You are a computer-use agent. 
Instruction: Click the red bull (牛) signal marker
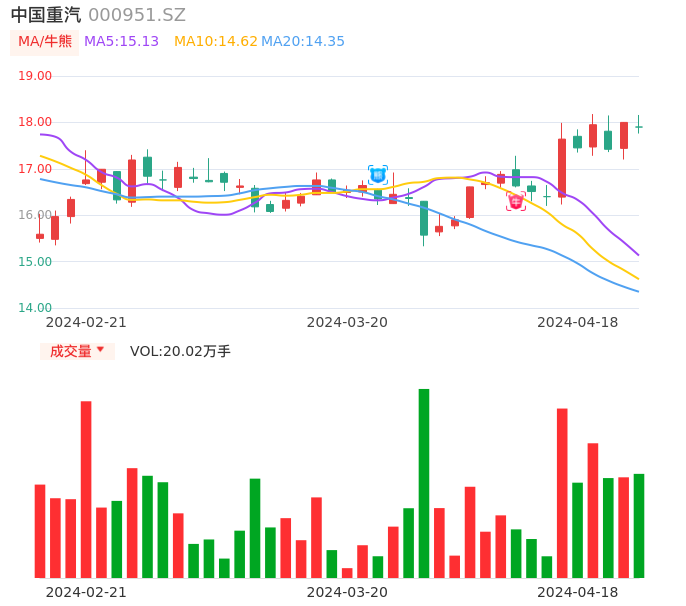click(x=516, y=201)
